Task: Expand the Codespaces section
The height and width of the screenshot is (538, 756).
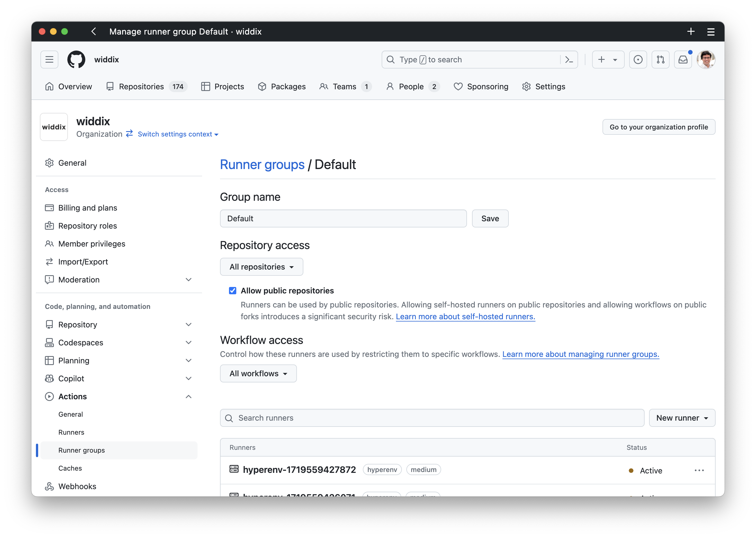Action: tap(188, 343)
